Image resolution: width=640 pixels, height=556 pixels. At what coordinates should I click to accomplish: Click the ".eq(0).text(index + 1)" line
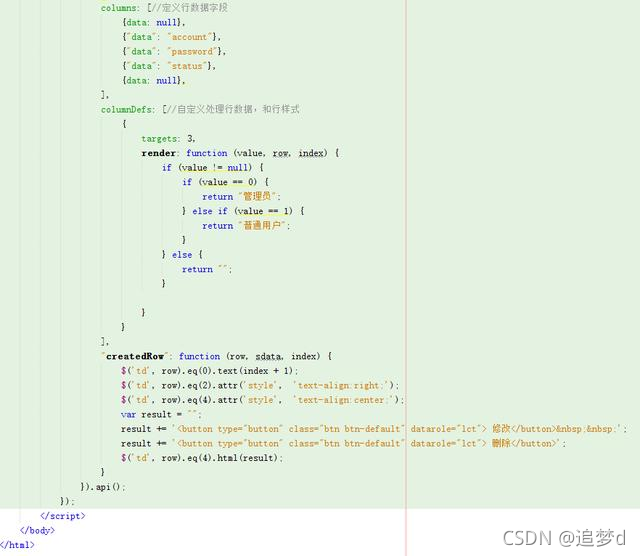[x=210, y=371]
